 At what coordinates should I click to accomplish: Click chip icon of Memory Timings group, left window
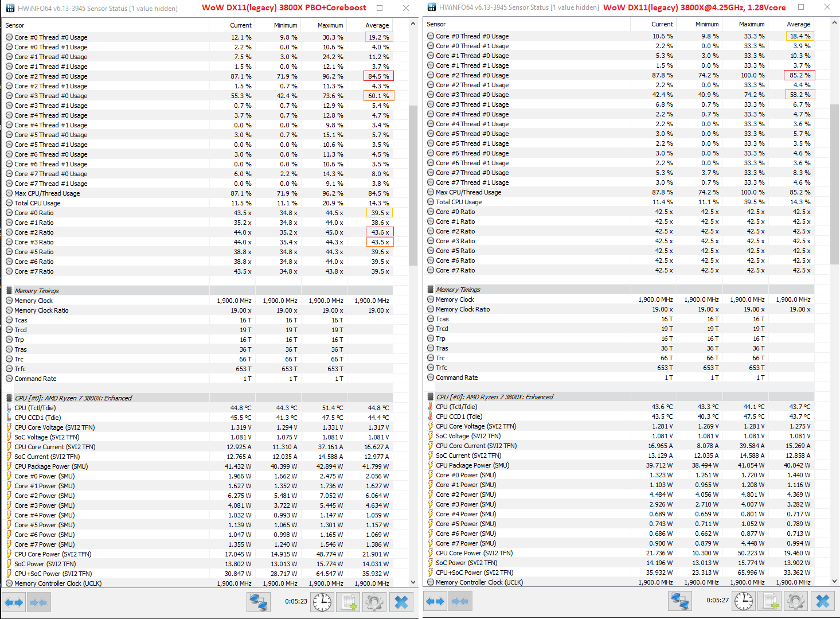(9, 291)
